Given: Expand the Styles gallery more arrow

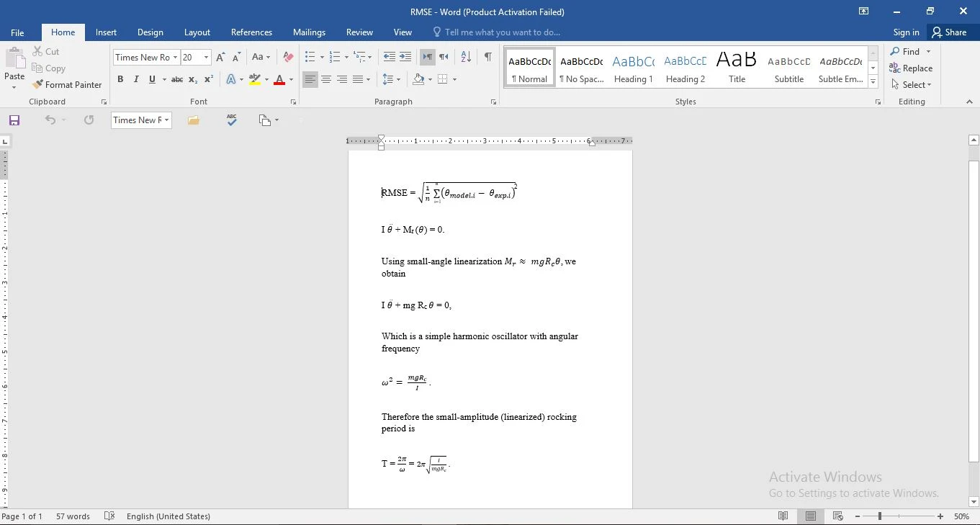Looking at the screenshot, I should (873, 82).
